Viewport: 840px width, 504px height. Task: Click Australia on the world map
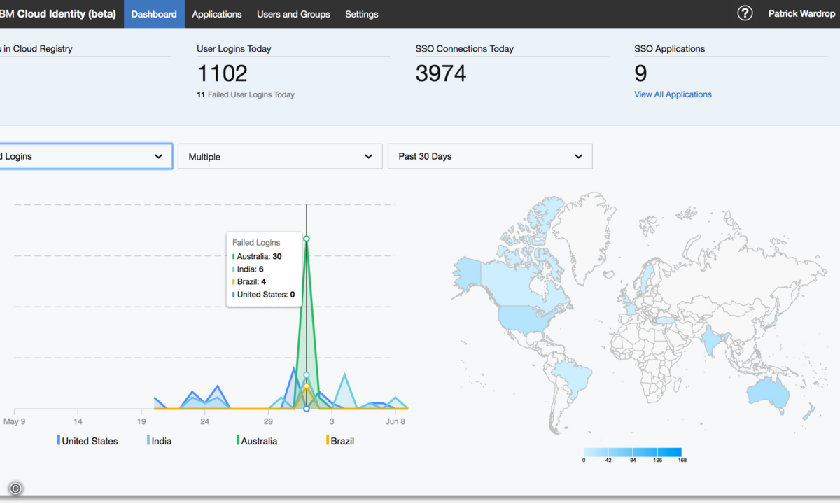point(767,392)
